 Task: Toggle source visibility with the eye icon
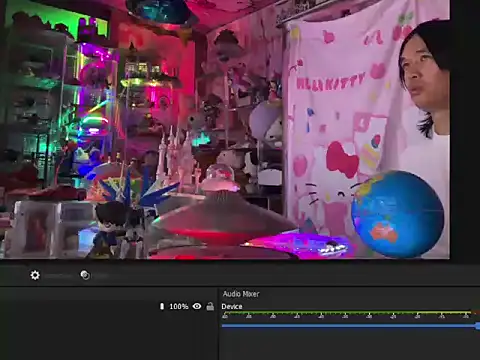tap(197, 306)
